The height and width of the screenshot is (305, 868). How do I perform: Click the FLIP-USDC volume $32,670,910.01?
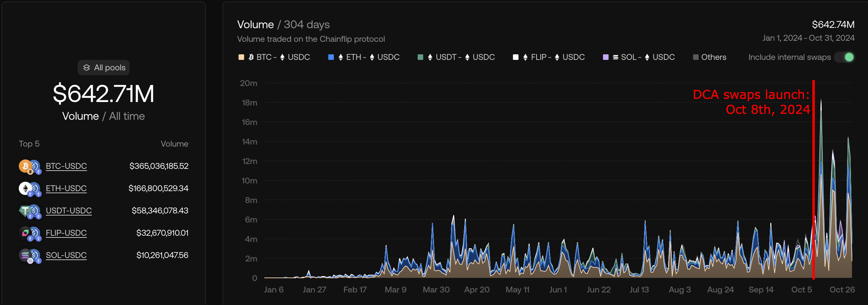pyautogui.click(x=162, y=233)
